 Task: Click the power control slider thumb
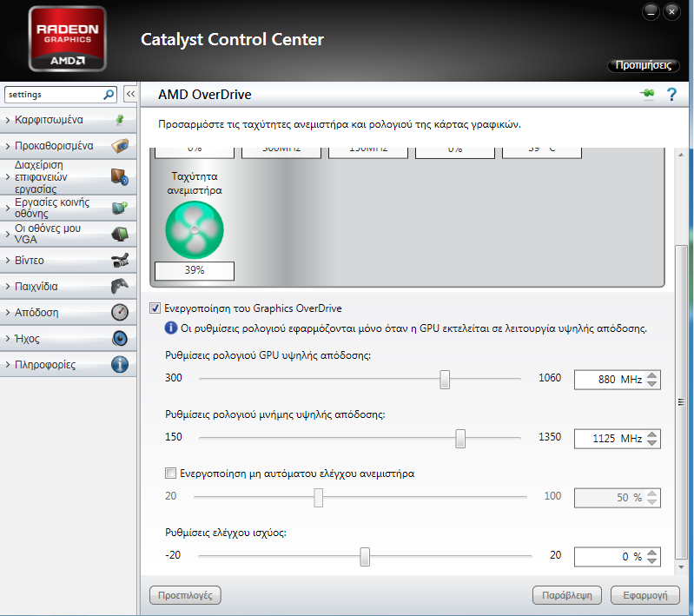(365, 557)
